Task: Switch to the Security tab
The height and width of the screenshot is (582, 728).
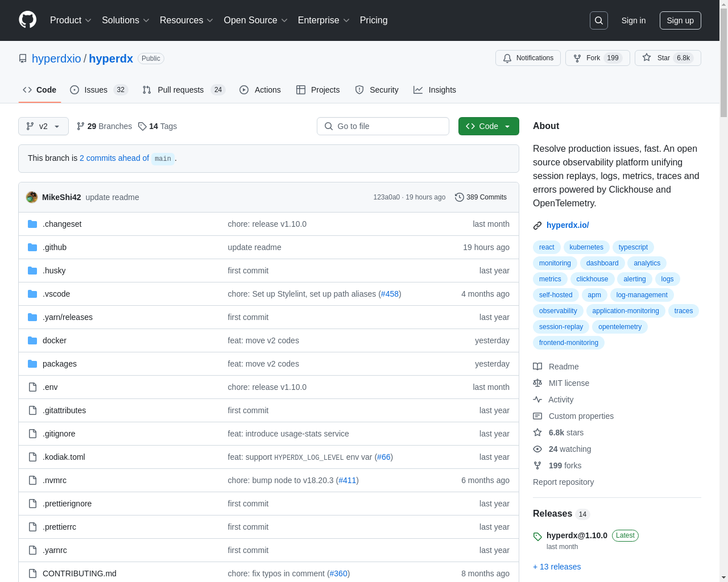Action: pyautogui.click(x=377, y=90)
